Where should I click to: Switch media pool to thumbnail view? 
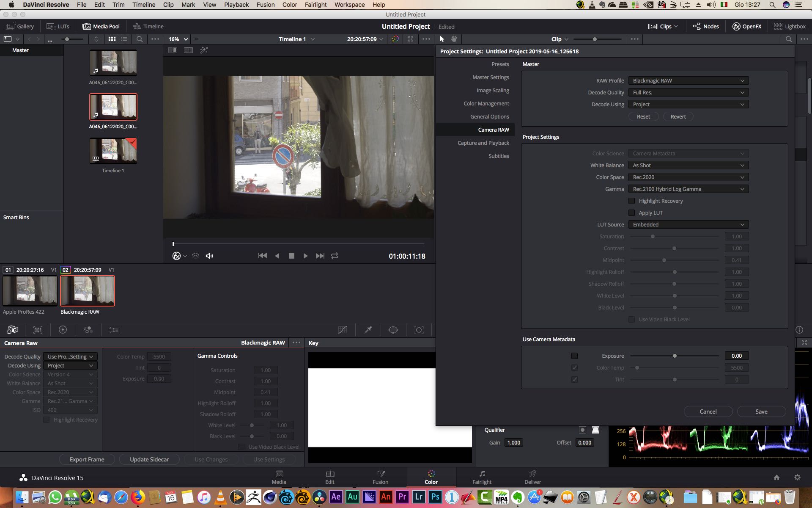[112, 39]
